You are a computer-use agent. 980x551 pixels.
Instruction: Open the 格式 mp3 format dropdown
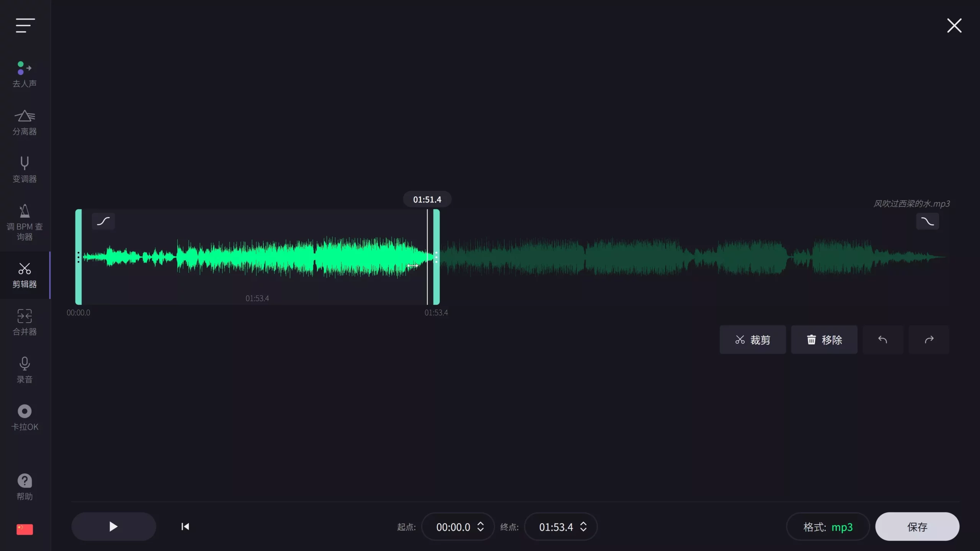click(828, 527)
